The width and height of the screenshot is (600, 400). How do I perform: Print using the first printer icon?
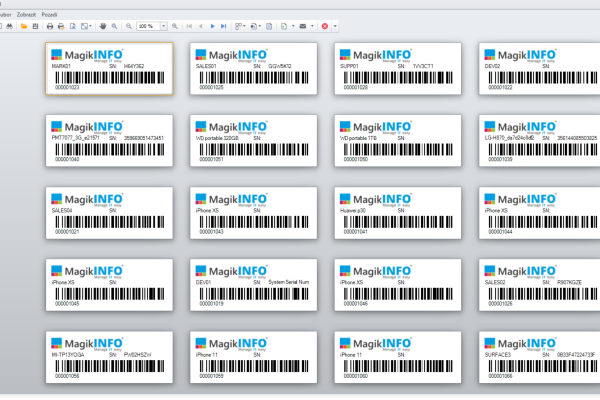click(x=50, y=26)
